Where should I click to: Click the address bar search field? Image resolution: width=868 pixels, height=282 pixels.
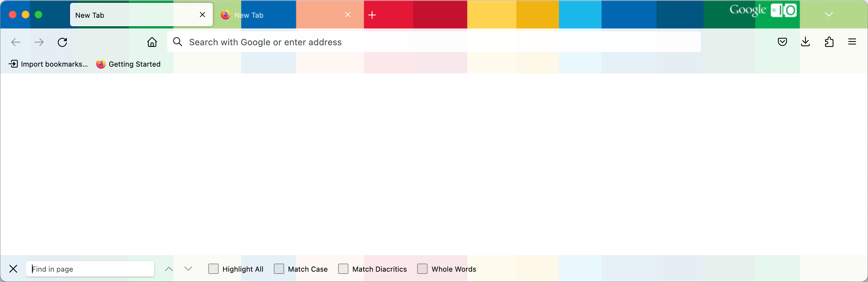[434, 42]
